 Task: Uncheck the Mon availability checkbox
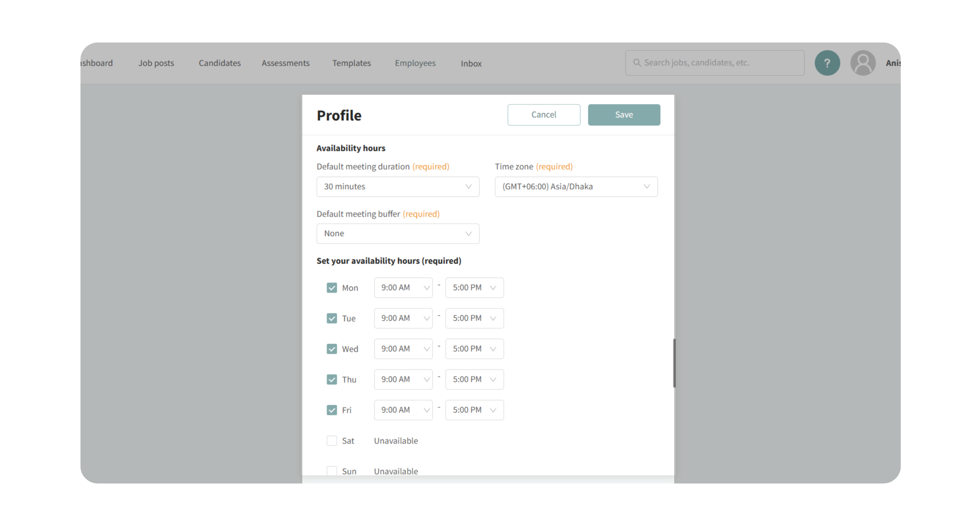click(332, 288)
